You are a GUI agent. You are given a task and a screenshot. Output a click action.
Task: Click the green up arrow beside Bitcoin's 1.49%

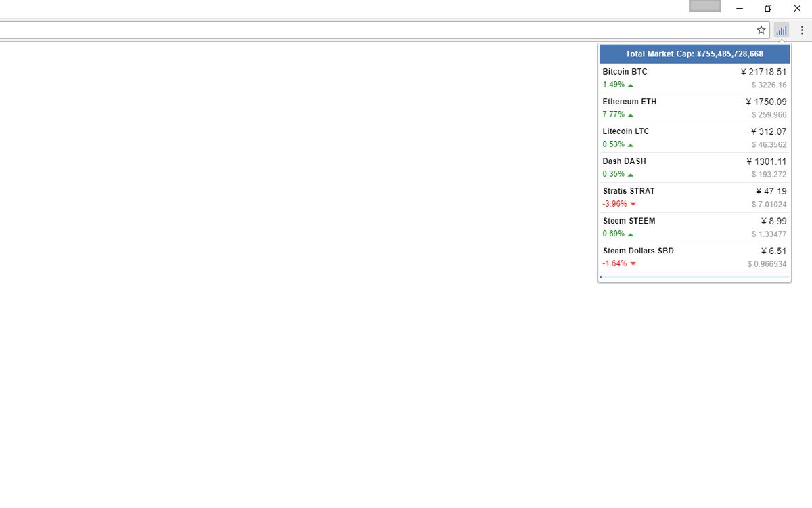tap(631, 85)
